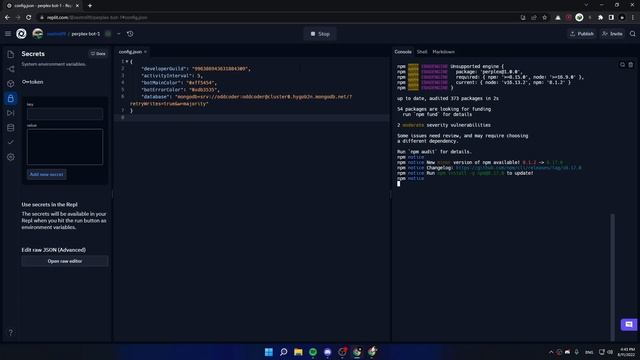Open search via magnifier in header
The height and width of the screenshot is (360, 640).
coord(632,34)
